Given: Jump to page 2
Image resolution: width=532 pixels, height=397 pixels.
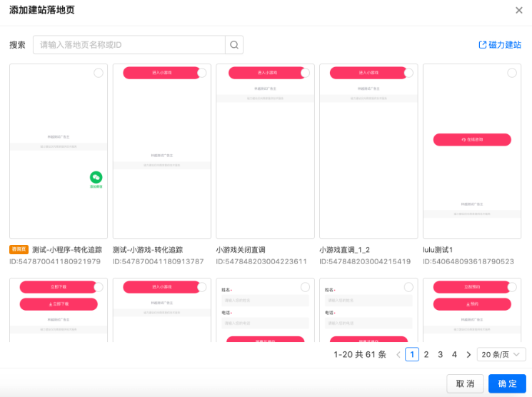Looking at the screenshot, I should click(x=426, y=355).
